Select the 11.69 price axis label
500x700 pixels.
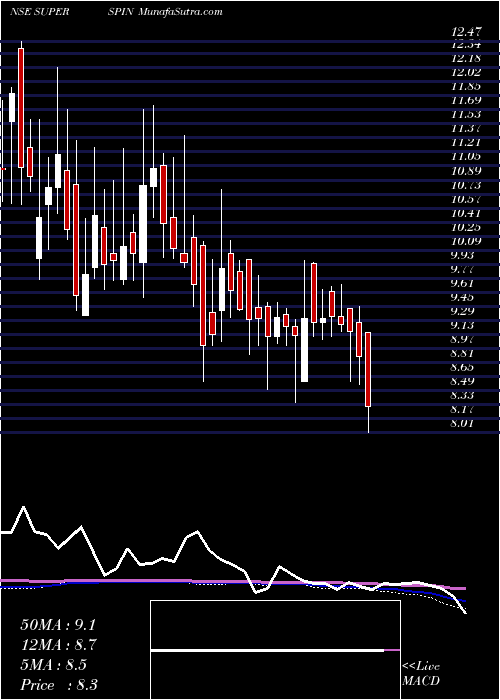click(467, 100)
